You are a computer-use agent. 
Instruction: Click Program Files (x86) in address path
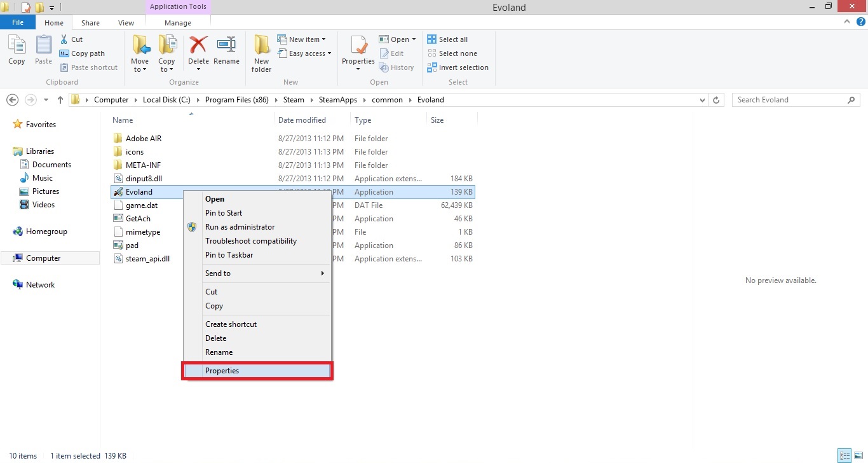point(236,100)
